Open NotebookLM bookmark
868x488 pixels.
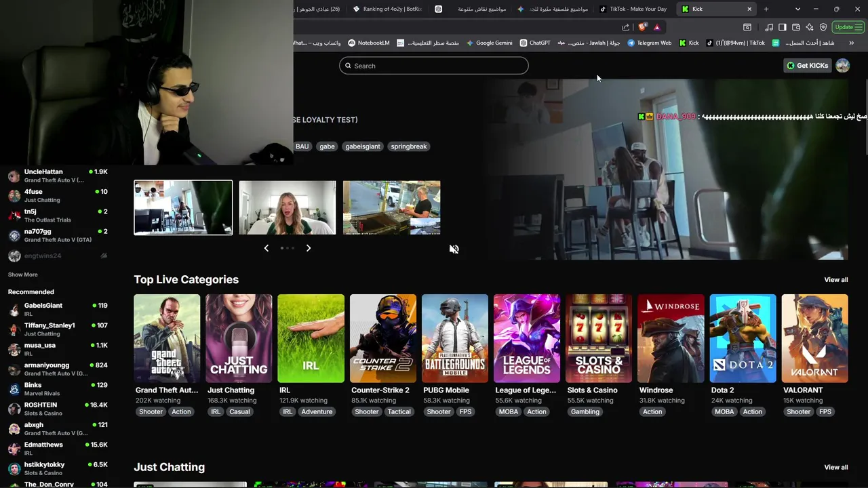[369, 43]
